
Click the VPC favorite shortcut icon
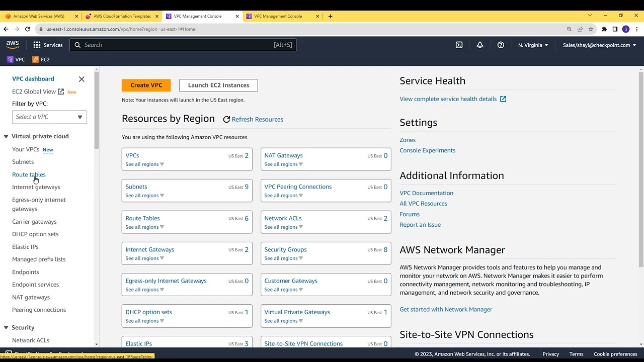click(10, 59)
